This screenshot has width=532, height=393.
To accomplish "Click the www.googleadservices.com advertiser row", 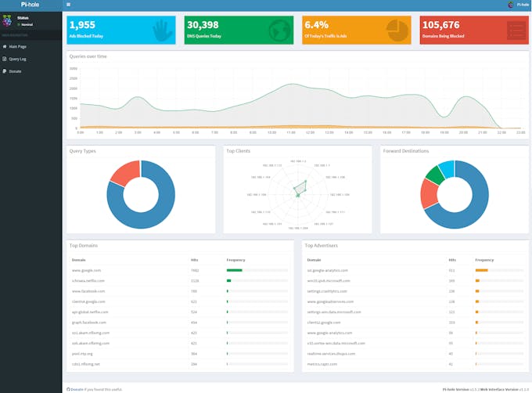I will pyautogui.click(x=415, y=301).
